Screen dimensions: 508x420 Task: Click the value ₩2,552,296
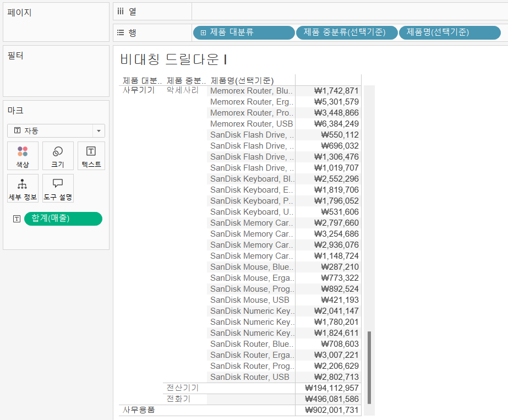[336, 179]
